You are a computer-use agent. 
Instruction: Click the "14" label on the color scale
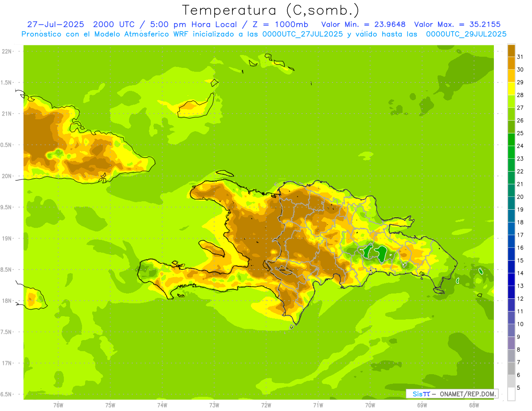[x=520, y=273]
